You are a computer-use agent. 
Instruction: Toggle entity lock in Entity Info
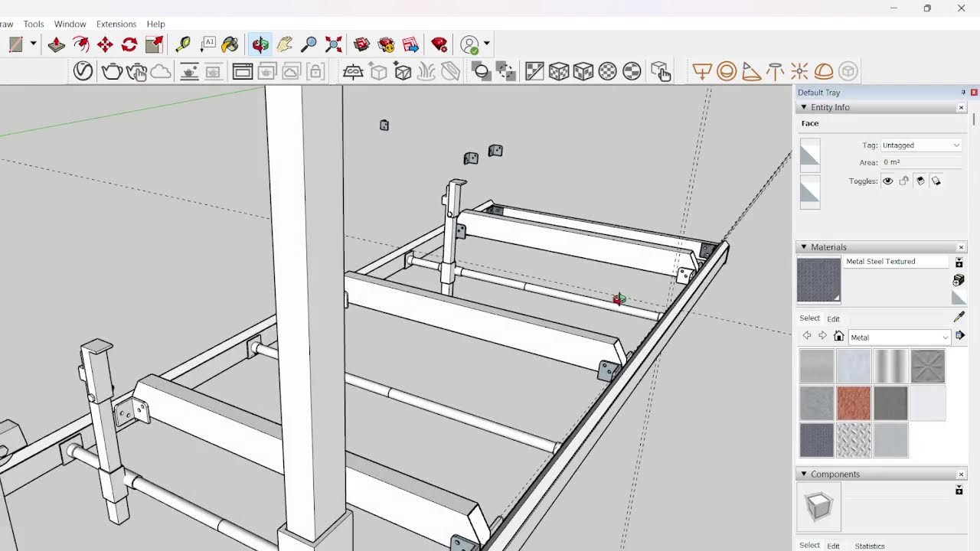point(903,181)
